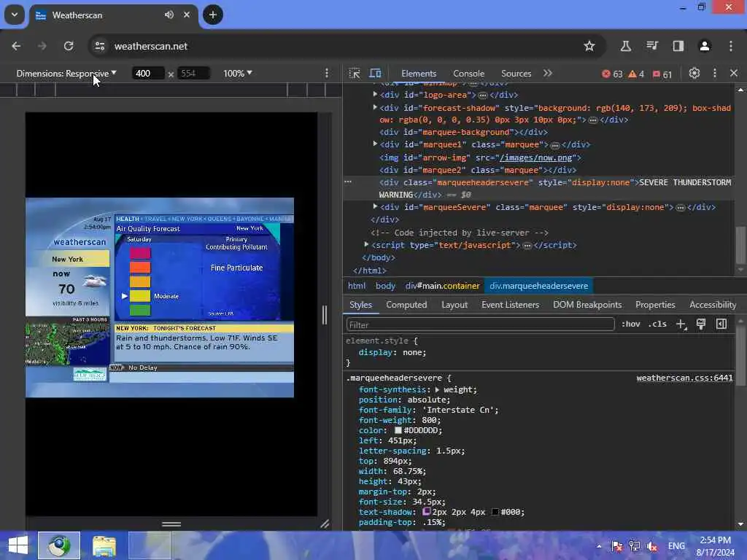Click the ENG language indicator
The image size is (747, 560).
point(676,546)
